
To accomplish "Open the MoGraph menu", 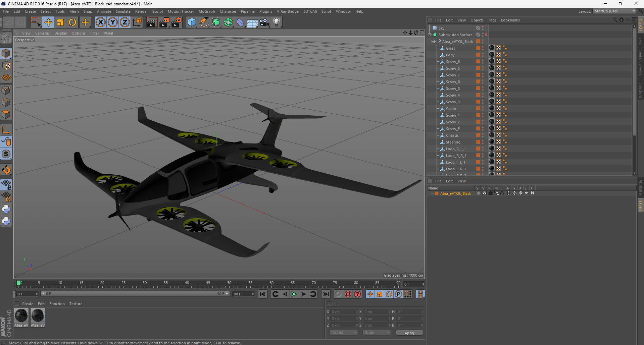I will [x=207, y=11].
